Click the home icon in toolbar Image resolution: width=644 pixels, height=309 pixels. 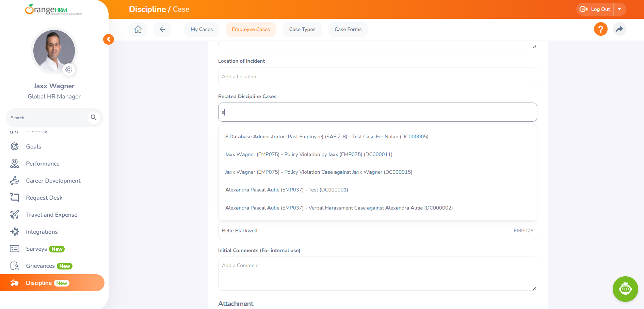138,29
